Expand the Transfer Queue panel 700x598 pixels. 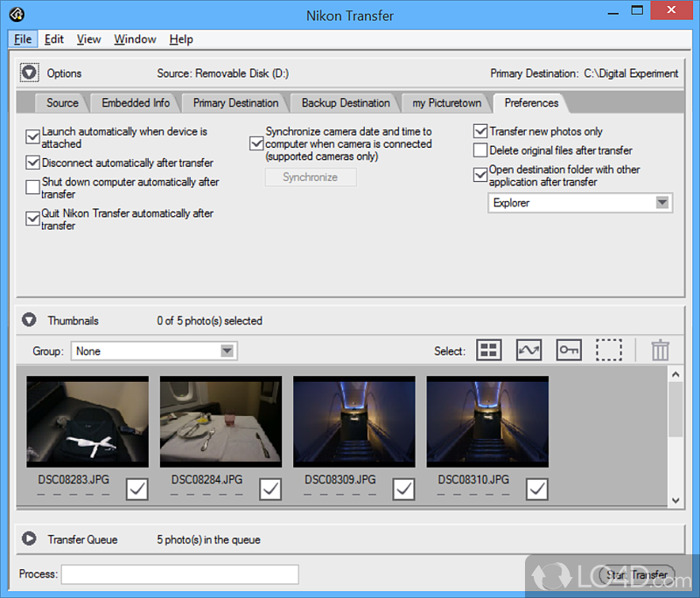(29, 539)
